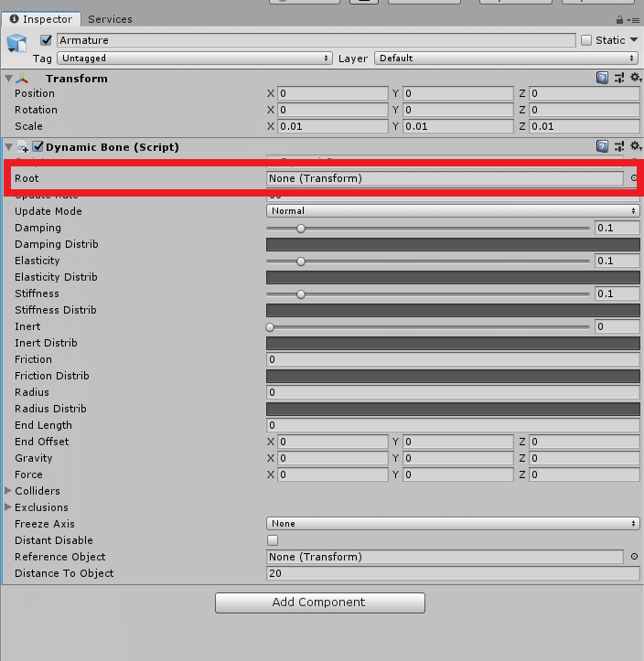This screenshot has height=661, width=644.
Task: Click the Transform axes icon
Action: pyautogui.click(x=22, y=79)
